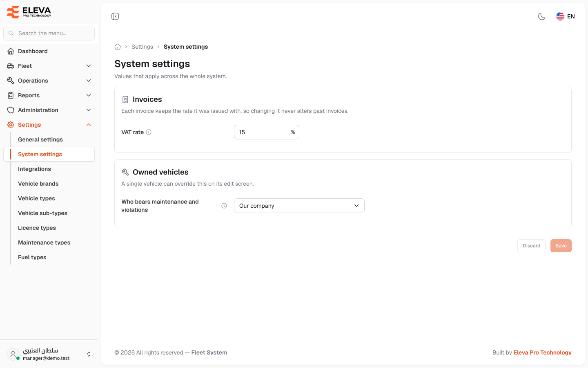The height and width of the screenshot is (368, 588).
Task: Open the EN language selector
Action: tap(566, 16)
